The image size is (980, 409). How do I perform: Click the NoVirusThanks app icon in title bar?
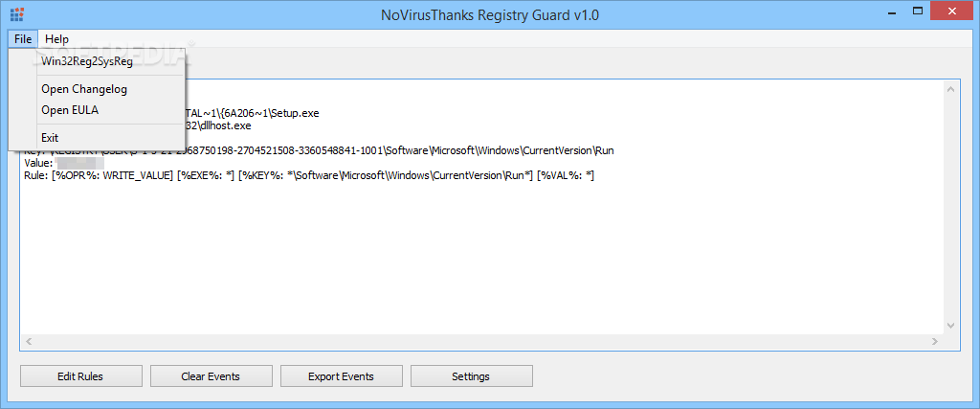tap(17, 13)
